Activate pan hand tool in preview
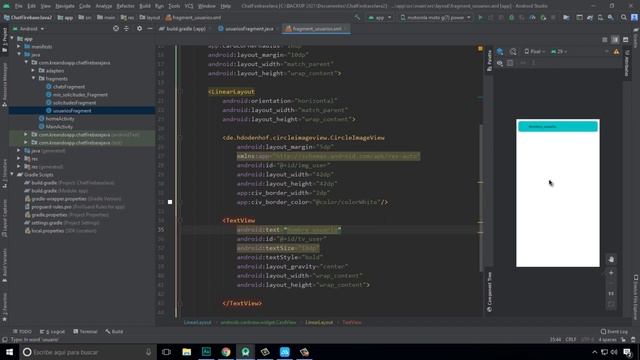The height and width of the screenshot is (360, 640). 611,259
